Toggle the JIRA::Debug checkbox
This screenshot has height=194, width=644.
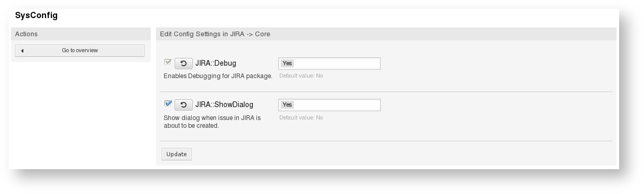(x=167, y=62)
